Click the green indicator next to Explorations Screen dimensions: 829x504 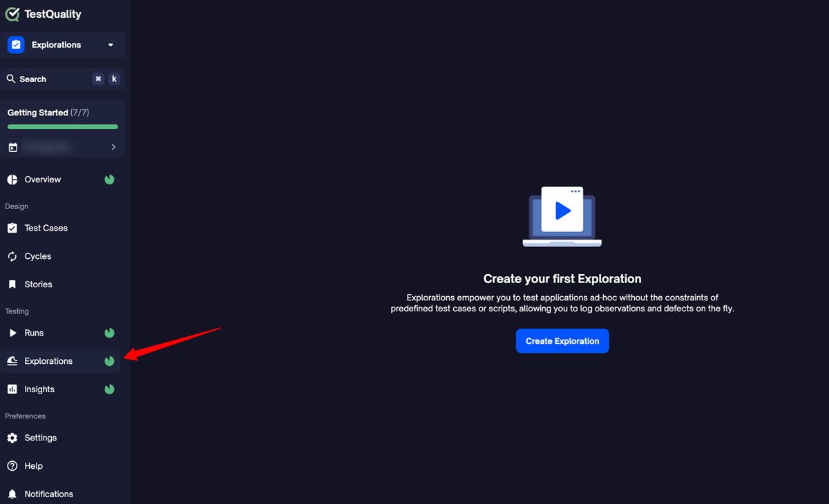click(x=109, y=361)
